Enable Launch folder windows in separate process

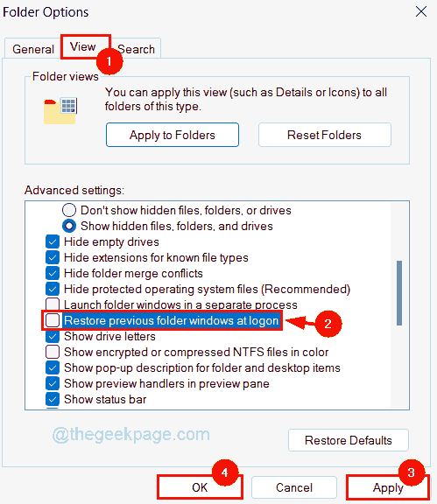53,304
